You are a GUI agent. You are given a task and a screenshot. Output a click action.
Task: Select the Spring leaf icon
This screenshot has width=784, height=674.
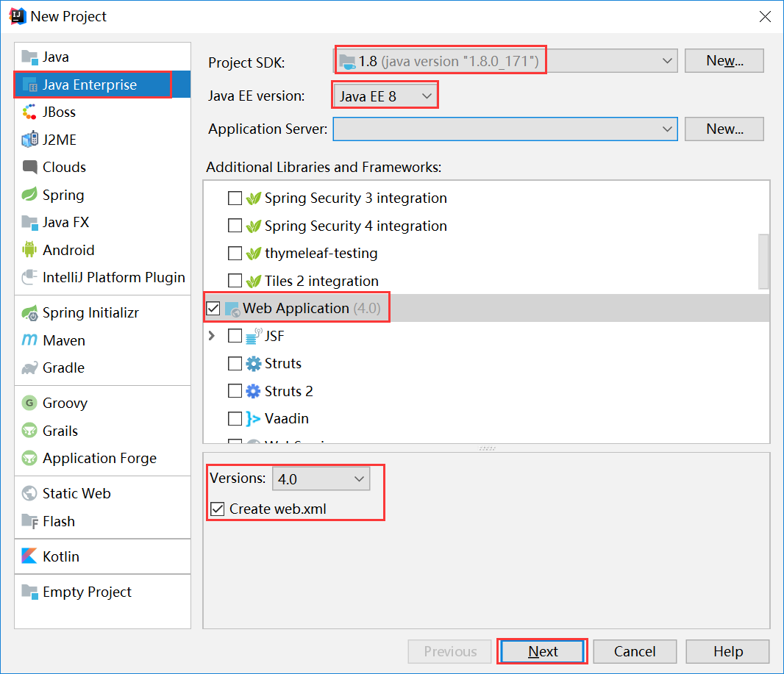point(30,194)
